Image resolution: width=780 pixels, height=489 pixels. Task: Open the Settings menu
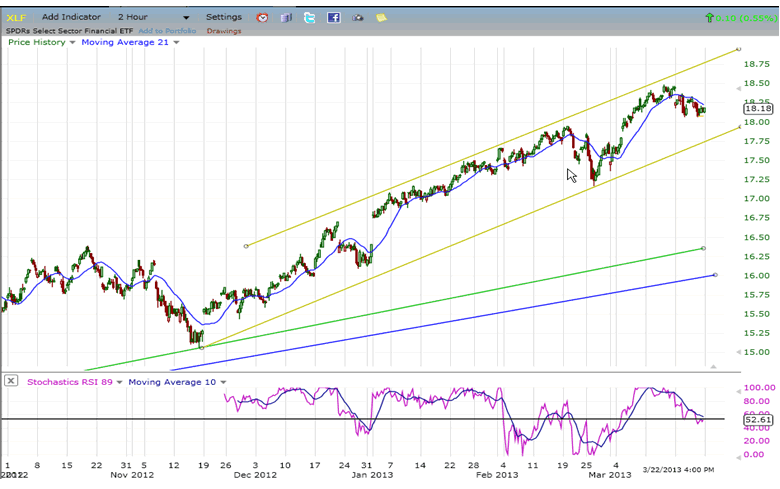point(224,17)
